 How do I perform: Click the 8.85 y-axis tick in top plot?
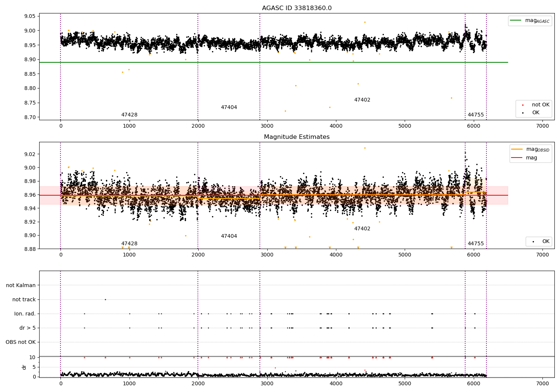(x=29, y=74)
